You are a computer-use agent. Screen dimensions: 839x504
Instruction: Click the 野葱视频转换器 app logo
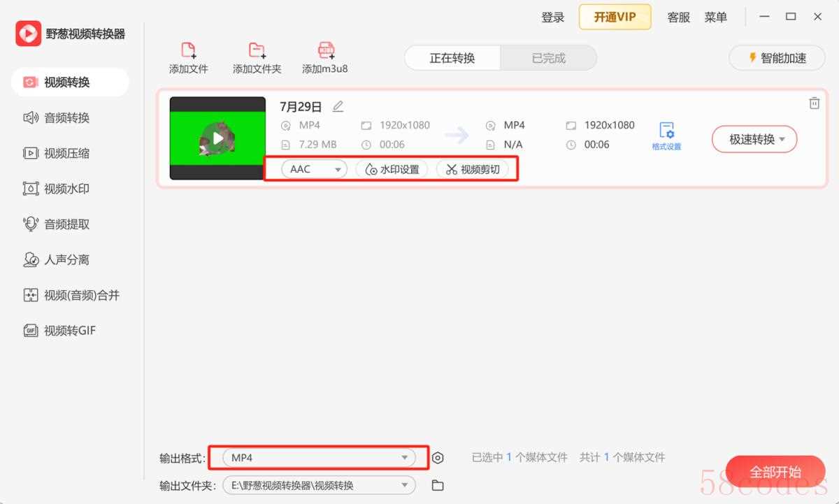point(29,34)
